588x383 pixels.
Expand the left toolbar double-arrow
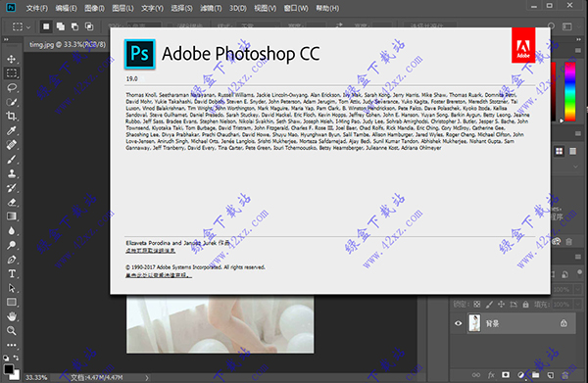coord(6,39)
